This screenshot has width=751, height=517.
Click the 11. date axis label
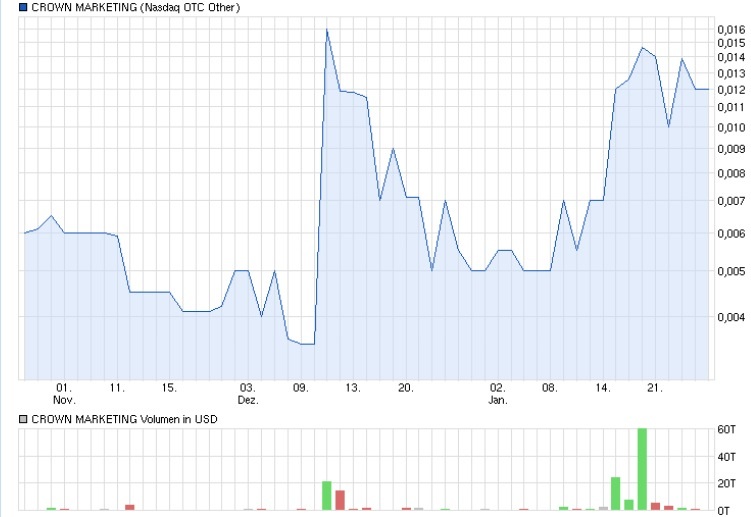coord(117,388)
